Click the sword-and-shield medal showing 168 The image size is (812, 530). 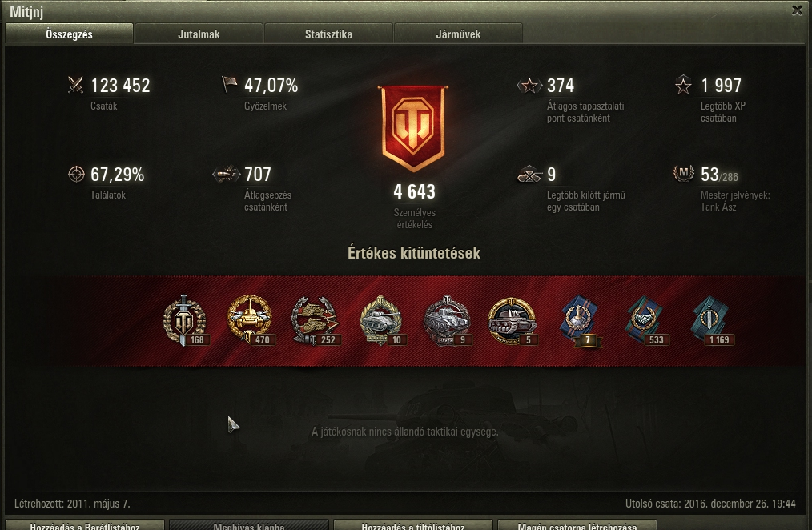[x=185, y=320]
